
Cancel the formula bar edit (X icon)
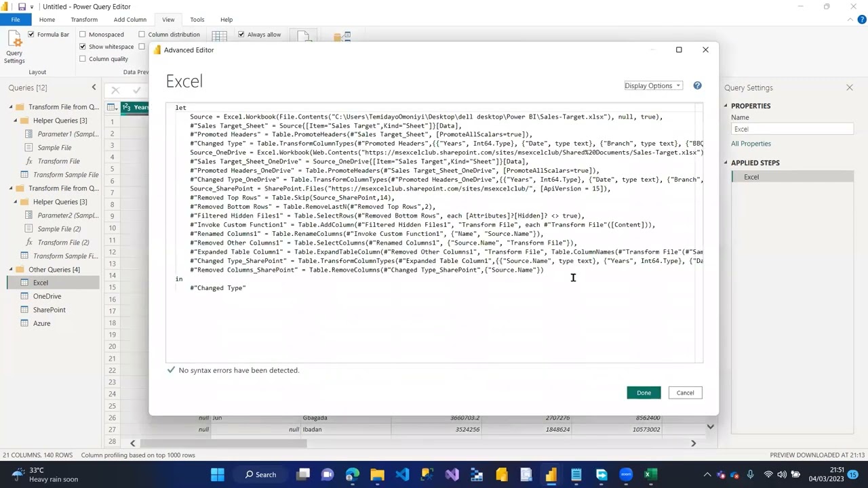(x=115, y=90)
